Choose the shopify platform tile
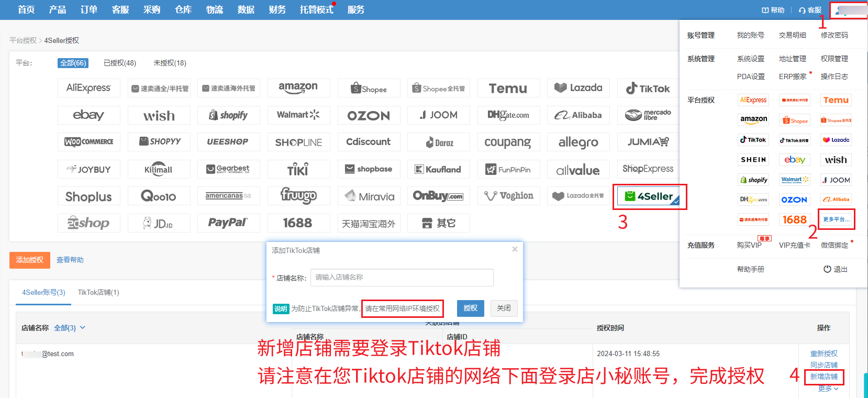This screenshot has width=868, height=398. (228, 115)
